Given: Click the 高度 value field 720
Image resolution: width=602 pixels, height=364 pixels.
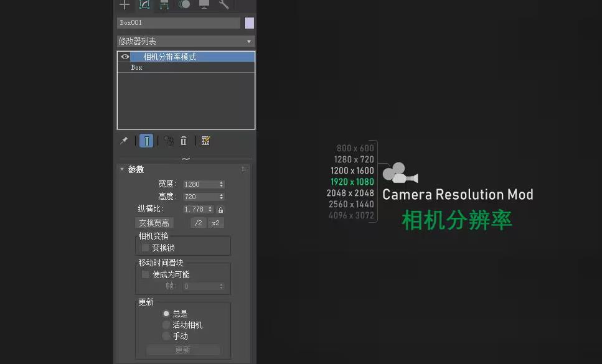Looking at the screenshot, I should coord(200,197).
